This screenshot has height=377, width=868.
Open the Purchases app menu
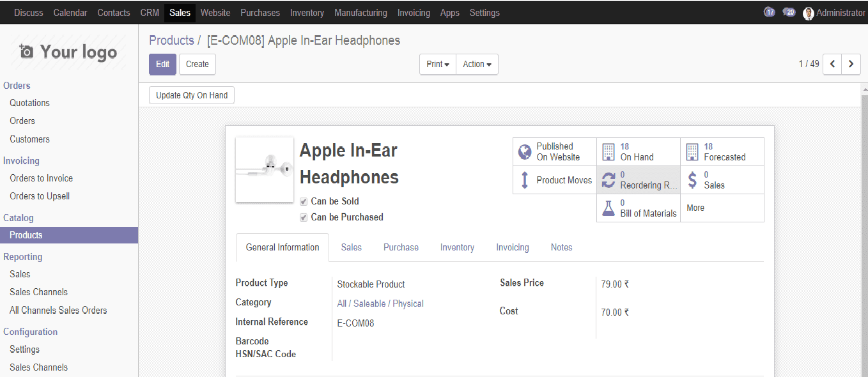260,13
